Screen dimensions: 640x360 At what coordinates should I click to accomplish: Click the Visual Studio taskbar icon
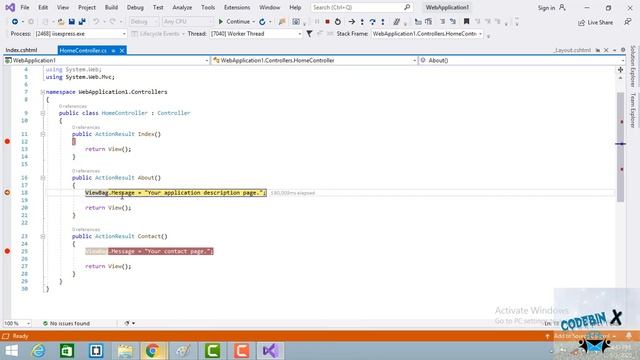tap(270, 351)
